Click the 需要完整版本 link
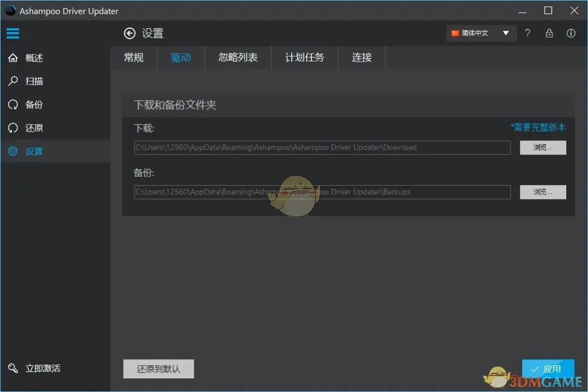588x392 pixels. pyautogui.click(x=538, y=127)
